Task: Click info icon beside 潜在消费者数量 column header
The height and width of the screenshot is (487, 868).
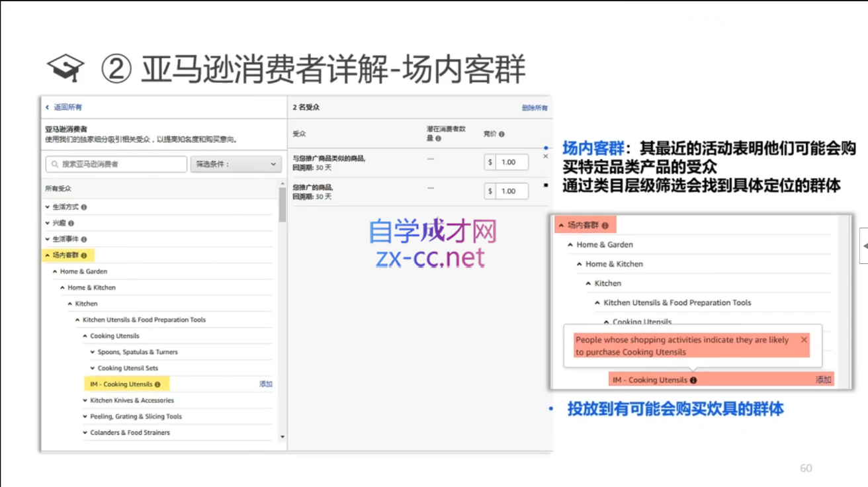Action: tap(439, 138)
